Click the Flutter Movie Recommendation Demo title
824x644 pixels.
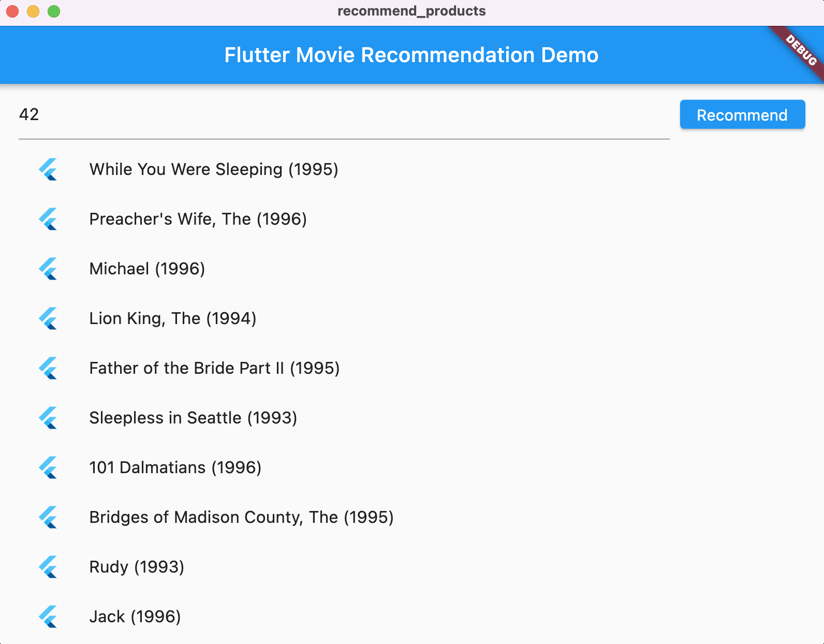pos(411,55)
